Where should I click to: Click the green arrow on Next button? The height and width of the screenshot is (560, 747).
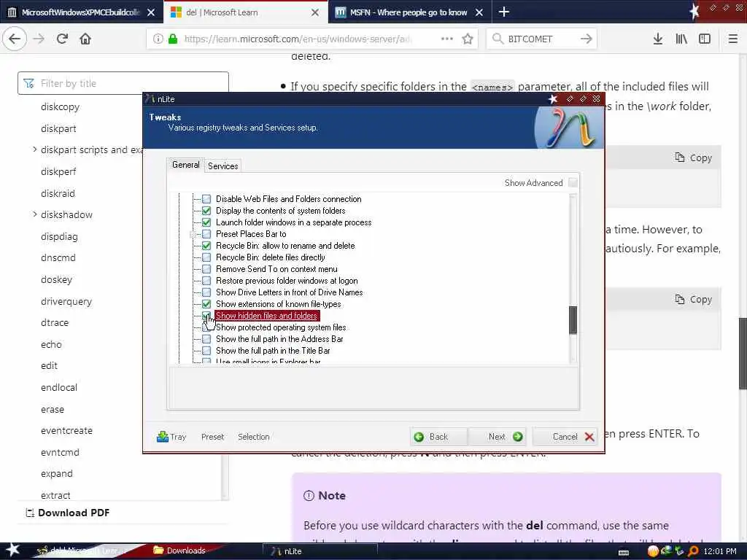pyautogui.click(x=517, y=437)
